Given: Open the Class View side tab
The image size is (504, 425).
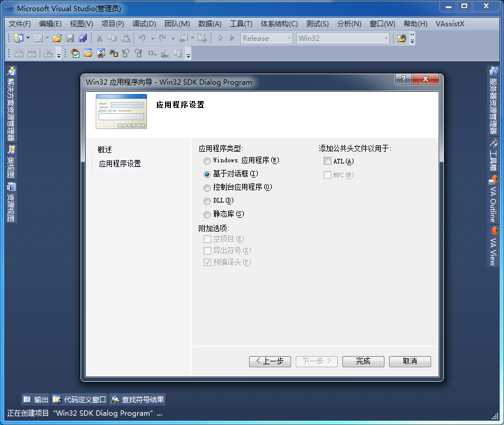Looking at the screenshot, I should tap(11, 162).
